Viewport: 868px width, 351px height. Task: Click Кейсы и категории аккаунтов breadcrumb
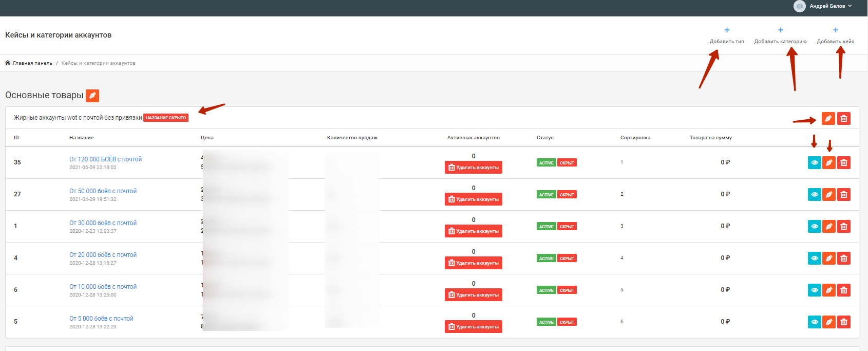pyautogui.click(x=98, y=63)
